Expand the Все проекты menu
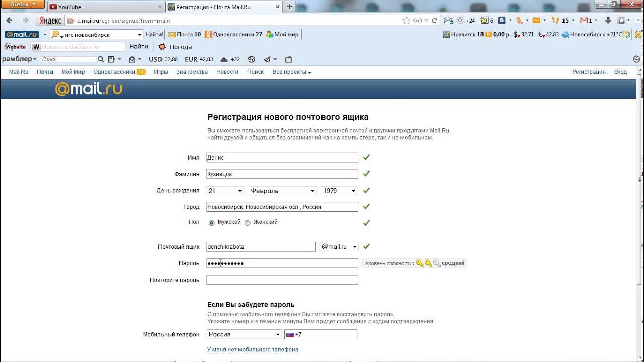Image resolution: width=644 pixels, height=362 pixels. tap(292, 72)
